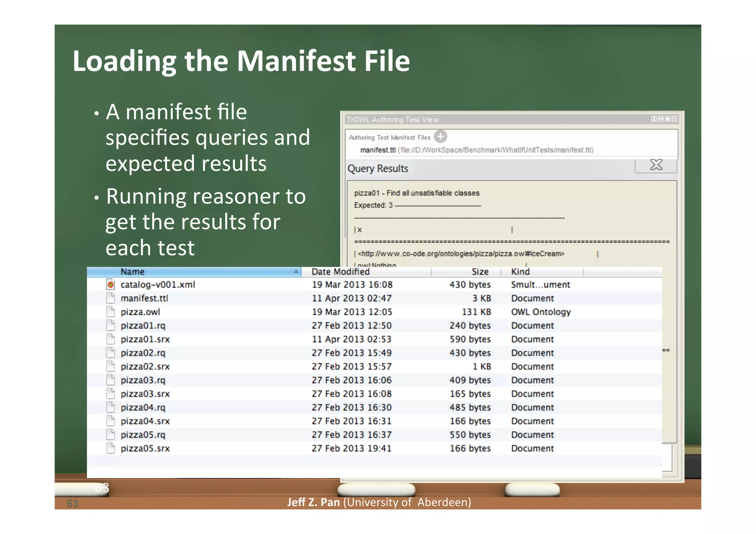The image size is (756, 534).
Task: Sort by the Size column header
Action: coord(466,272)
